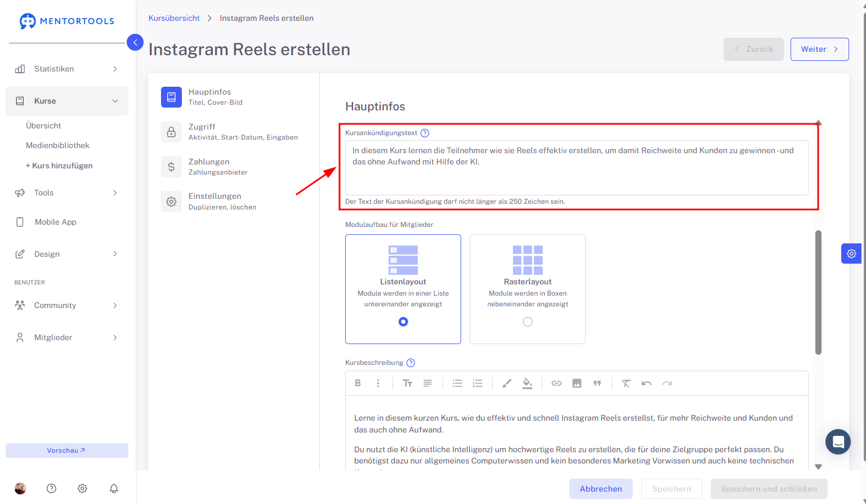This screenshot has width=866, height=504.
Task: Open the fill color picker in editor
Action: tap(527, 383)
